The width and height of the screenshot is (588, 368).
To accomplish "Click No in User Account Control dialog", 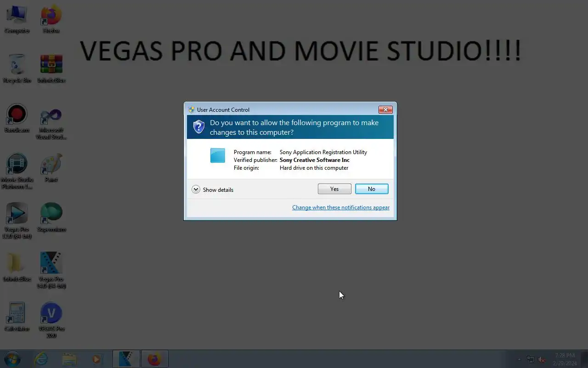I will click(x=372, y=189).
